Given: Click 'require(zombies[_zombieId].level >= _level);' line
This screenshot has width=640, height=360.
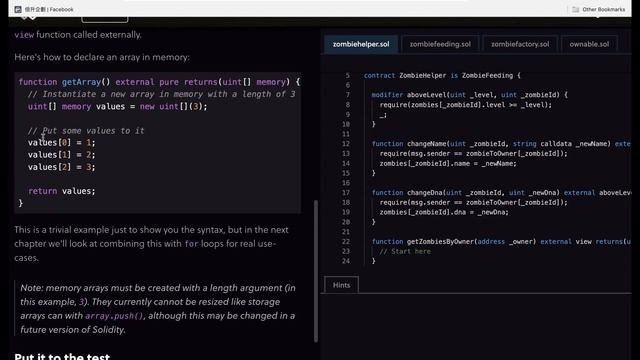Looking at the screenshot, I should pyautogui.click(x=465, y=105).
